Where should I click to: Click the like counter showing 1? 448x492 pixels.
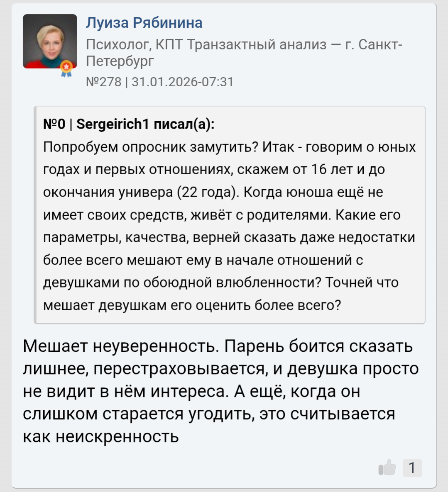413,468
